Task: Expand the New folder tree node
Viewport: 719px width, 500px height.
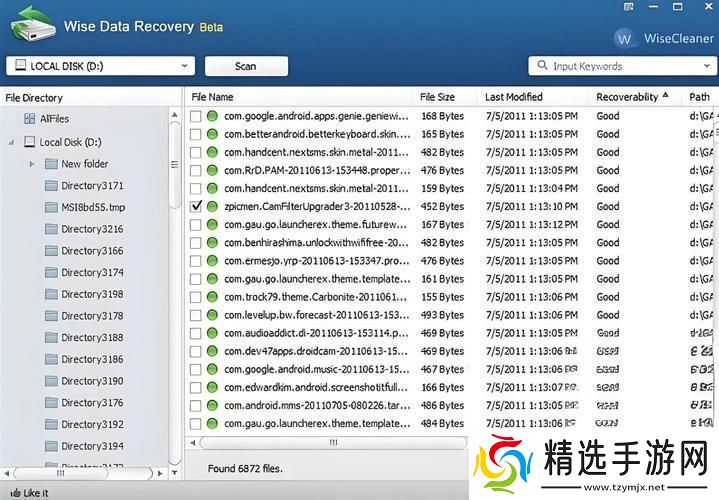Action: 32,164
